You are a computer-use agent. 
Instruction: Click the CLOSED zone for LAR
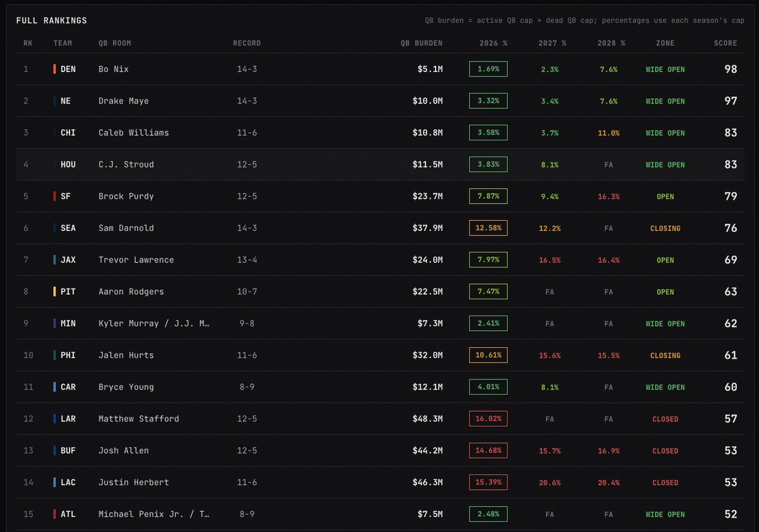pyautogui.click(x=665, y=419)
